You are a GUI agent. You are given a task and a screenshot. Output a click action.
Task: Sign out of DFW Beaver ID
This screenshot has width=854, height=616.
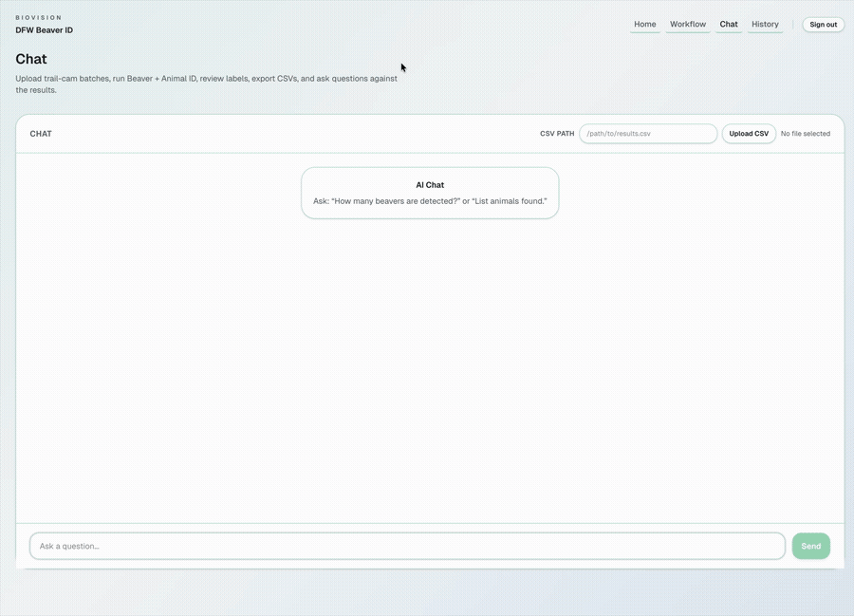822,24
